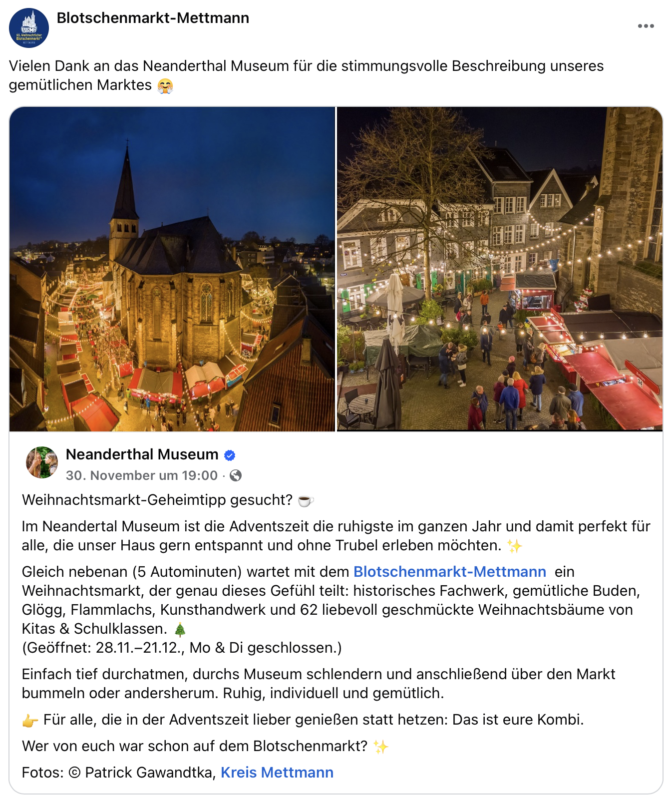Image resolution: width=672 pixels, height=802 pixels.
Task: Open the Blotschenmarkt-Mettmann page name header
Action: (153, 18)
